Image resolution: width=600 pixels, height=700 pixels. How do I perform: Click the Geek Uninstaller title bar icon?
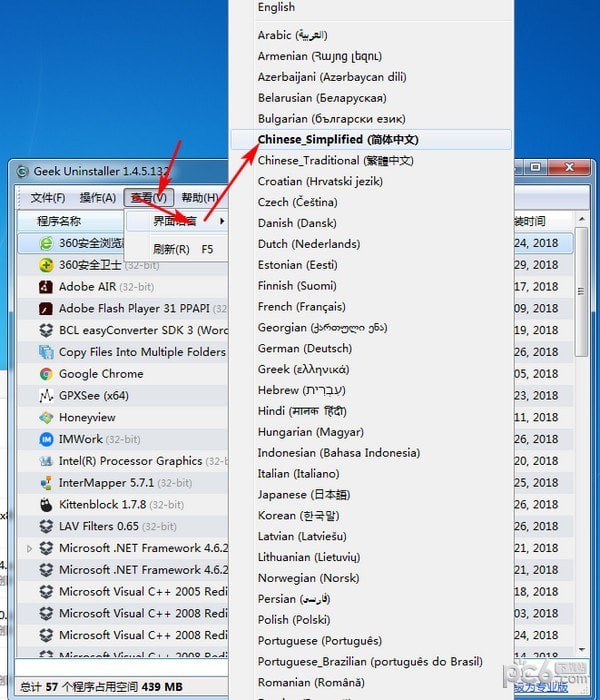(x=22, y=171)
